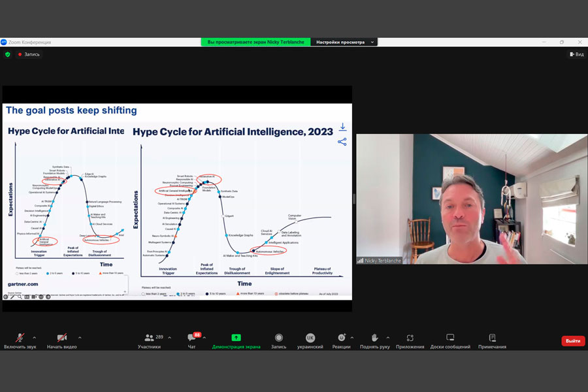Click the gartner.com link on the slide
Viewport: 588px width, 392px height.
[23, 284]
